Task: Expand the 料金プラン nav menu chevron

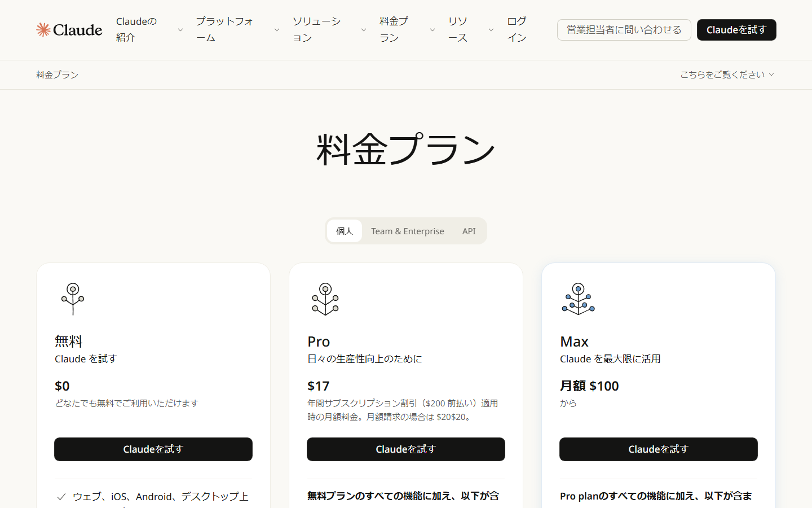Action: click(433, 30)
